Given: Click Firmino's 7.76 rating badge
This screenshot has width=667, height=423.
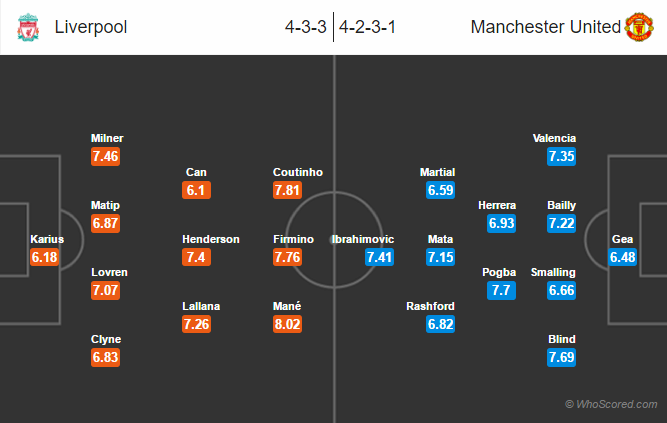Looking at the screenshot, I should click(x=287, y=257).
